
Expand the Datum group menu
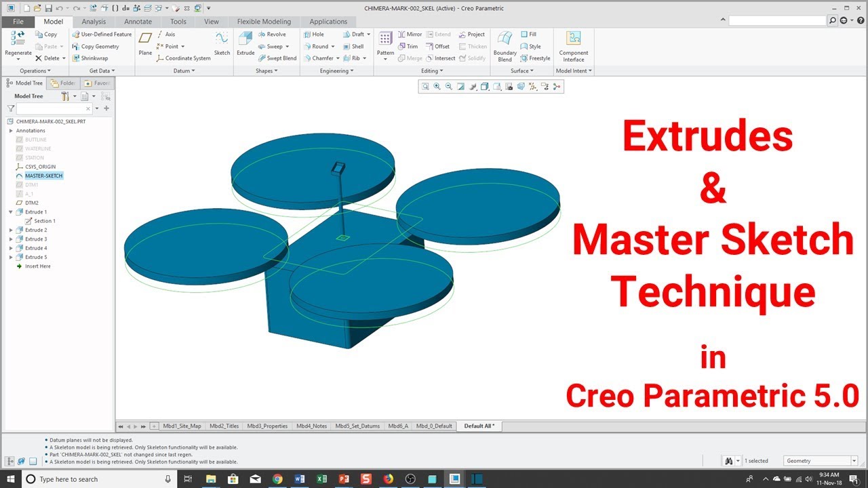click(x=184, y=70)
